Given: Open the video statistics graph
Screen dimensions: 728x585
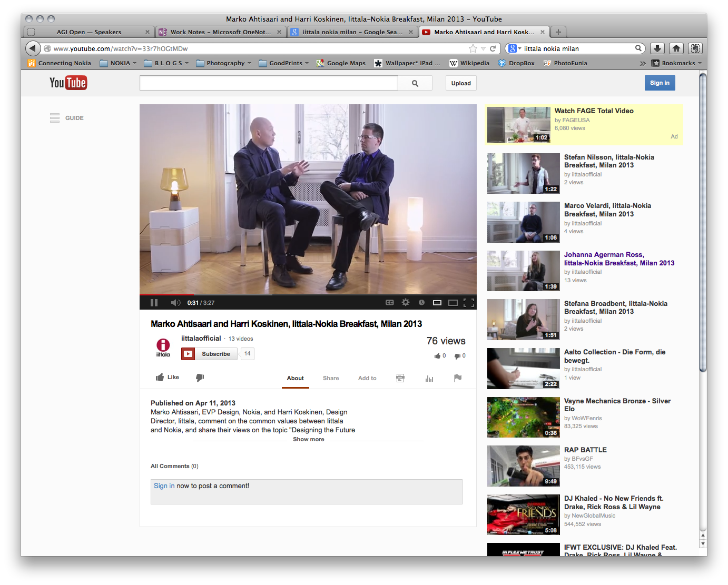Looking at the screenshot, I should click(x=429, y=378).
